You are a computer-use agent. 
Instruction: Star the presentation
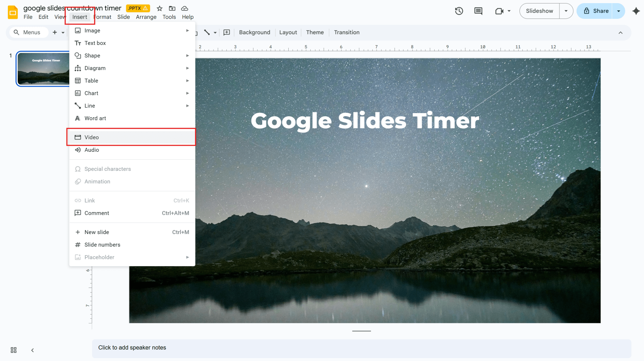tap(159, 8)
